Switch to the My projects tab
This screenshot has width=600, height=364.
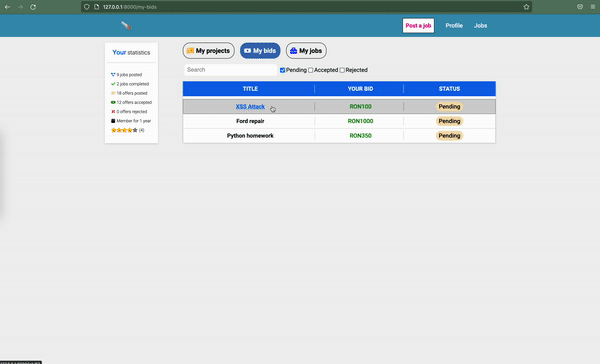[209, 51]
